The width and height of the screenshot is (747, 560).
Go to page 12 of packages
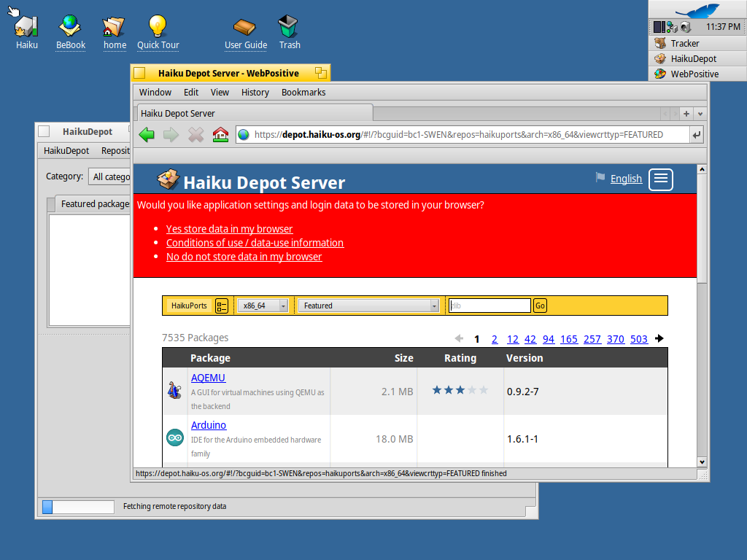click(x=513, y=339)
